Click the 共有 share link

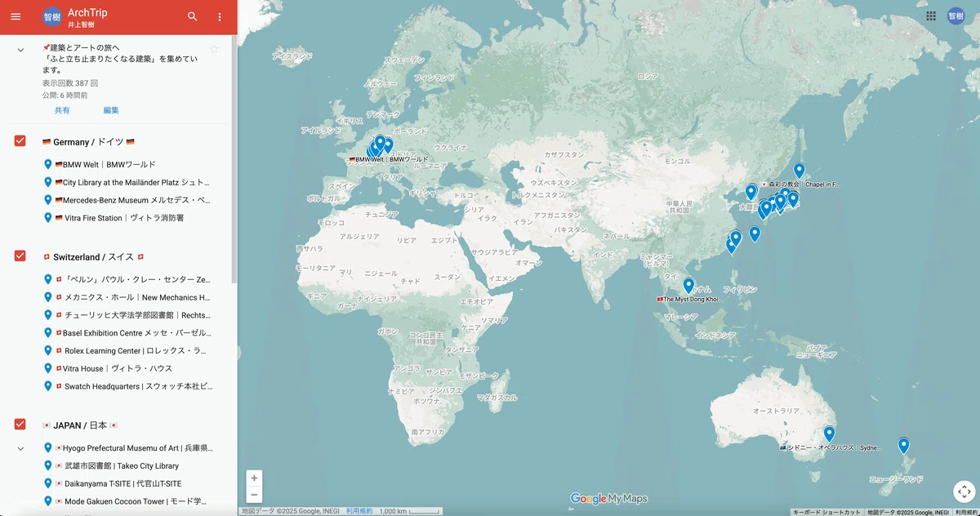point(62,110)
